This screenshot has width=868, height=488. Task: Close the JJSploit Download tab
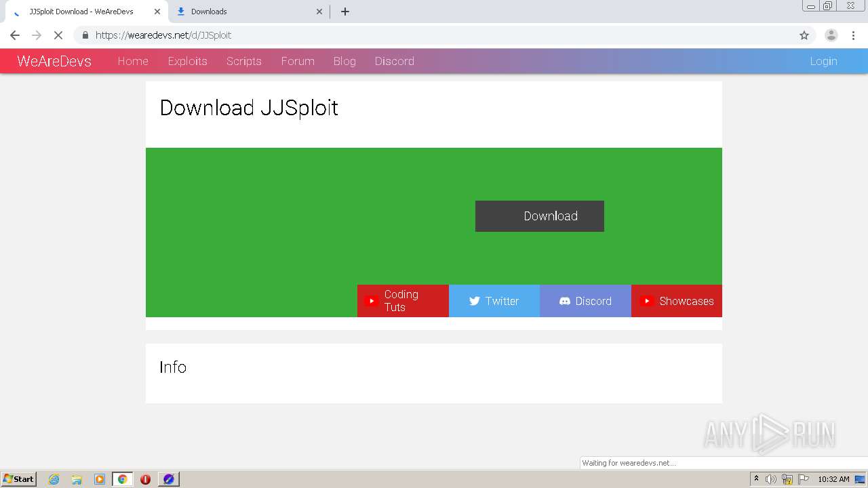coord(157,12)
